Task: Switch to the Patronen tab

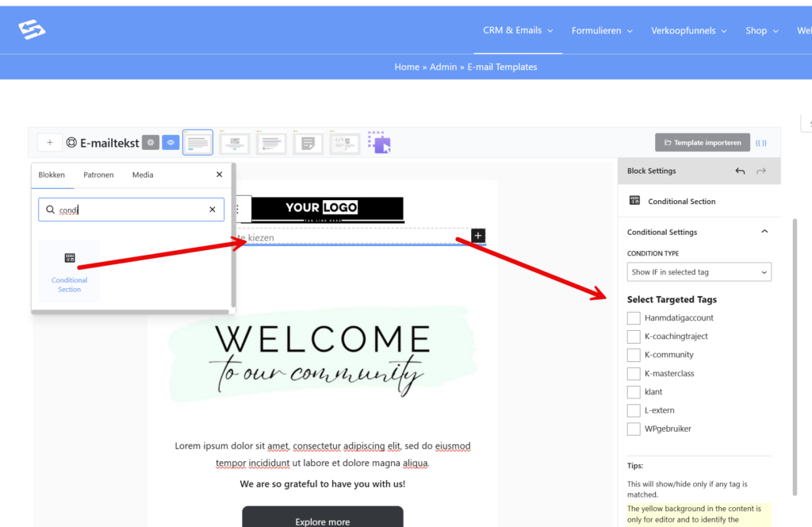Action: click(x=98, y=175)
